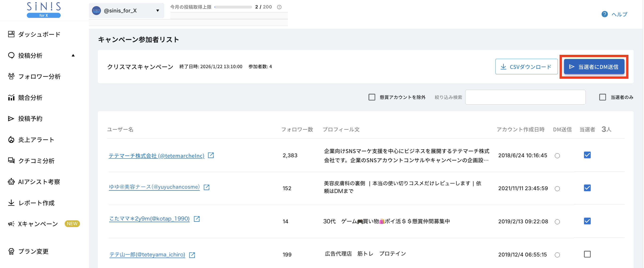Open the レポート作成 download icon

[11, 203]
